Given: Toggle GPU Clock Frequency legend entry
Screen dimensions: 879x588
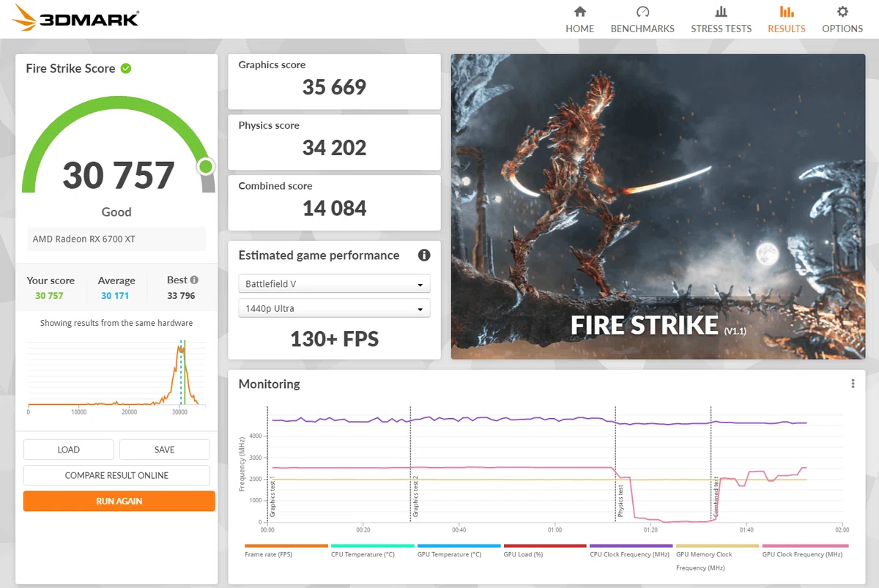Looking at the screenshot, I should 805,551.
